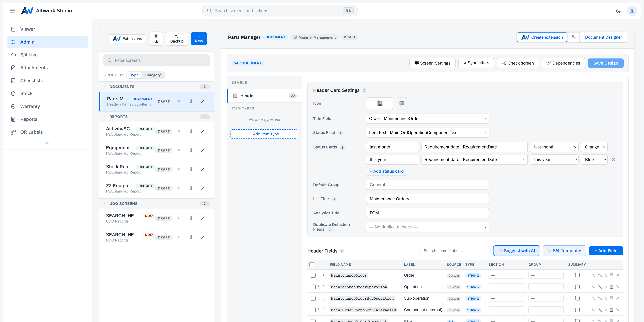Viewport: 644px width, 322px height.
Task: Delete the MaintOrderComponentInternalID field
Action: click(x=618, y=310)
